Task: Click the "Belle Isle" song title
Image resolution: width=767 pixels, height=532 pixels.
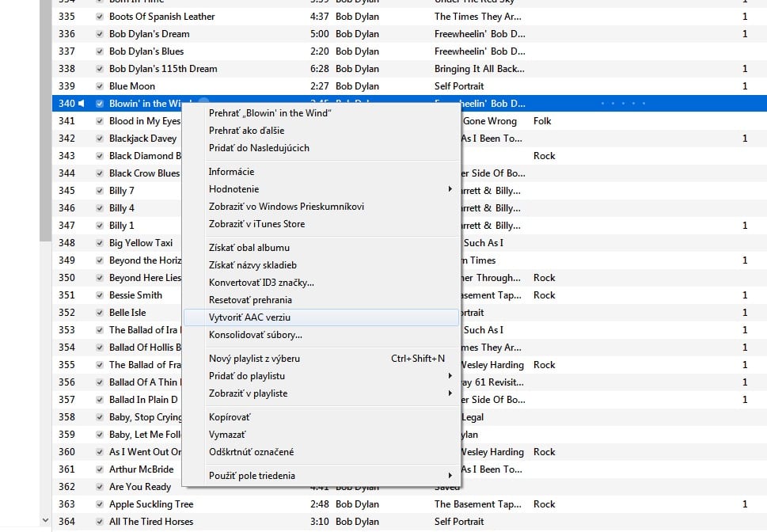Action: pyautogui.click(x=127, y=313)
